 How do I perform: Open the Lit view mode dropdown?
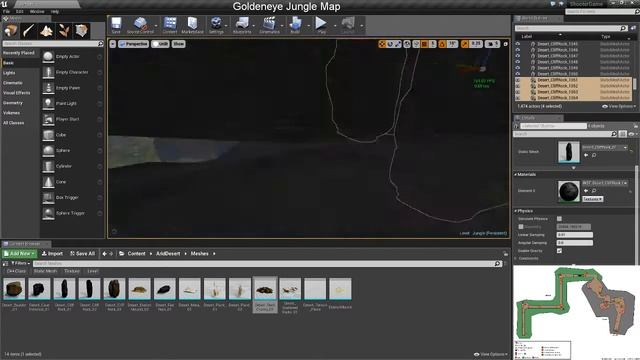coord(160,44)
